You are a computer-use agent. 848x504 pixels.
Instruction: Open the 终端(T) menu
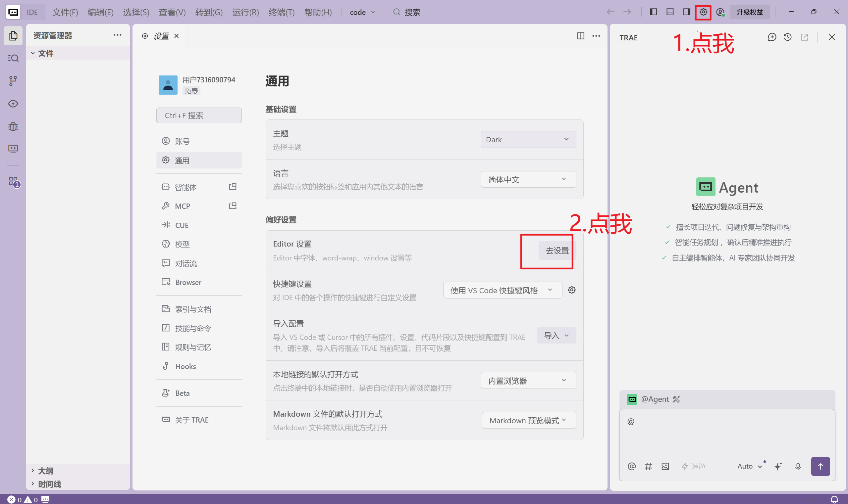point(282,12)
